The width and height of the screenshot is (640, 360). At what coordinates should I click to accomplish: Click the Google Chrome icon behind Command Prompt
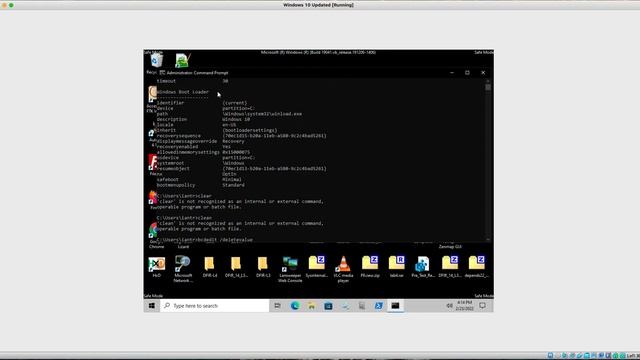point(153,230)
